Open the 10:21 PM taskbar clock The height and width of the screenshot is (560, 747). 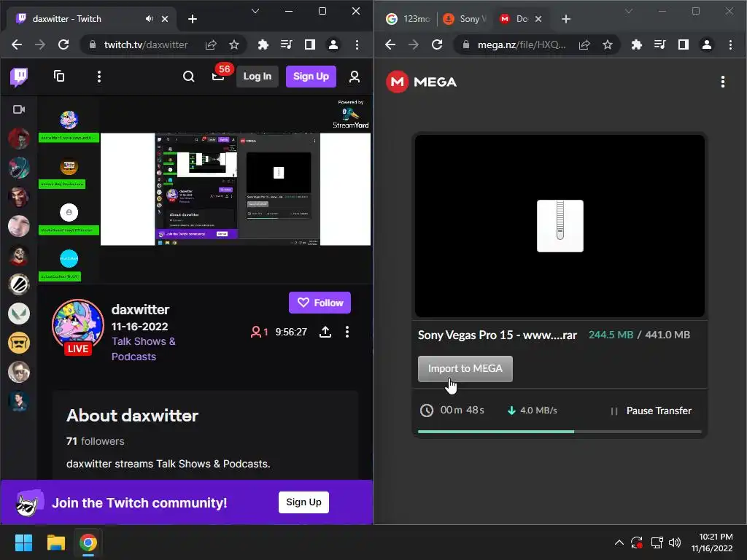[x=712, y=542]
